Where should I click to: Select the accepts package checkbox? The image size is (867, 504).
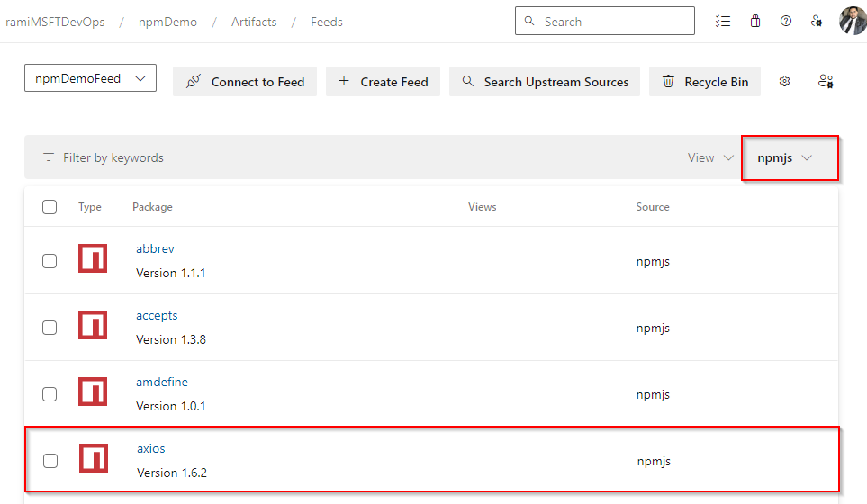(50, 328)
